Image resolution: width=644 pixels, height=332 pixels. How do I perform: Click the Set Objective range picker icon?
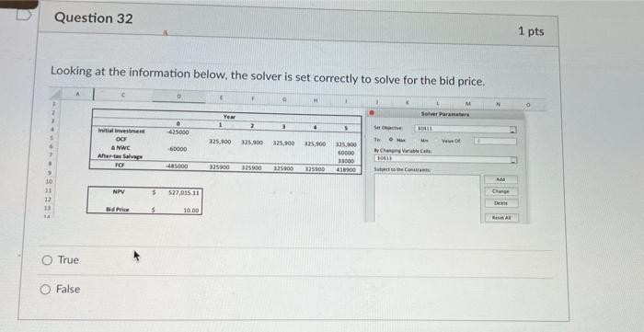(512, 130)
